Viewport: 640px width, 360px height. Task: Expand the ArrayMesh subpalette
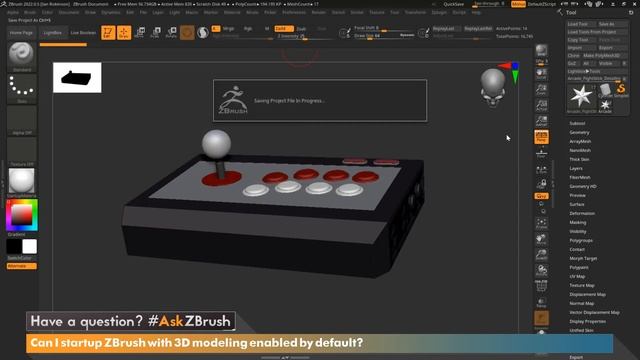(580, 141)
